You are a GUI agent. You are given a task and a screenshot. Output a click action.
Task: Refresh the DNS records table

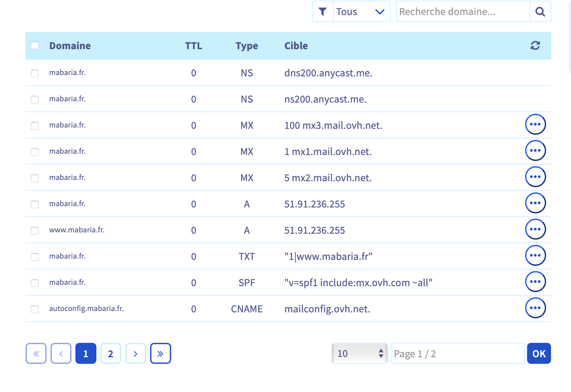pos(535,46)
